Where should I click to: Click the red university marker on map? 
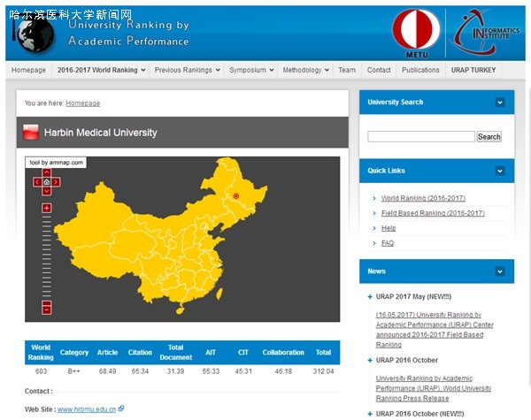[236, 196]
